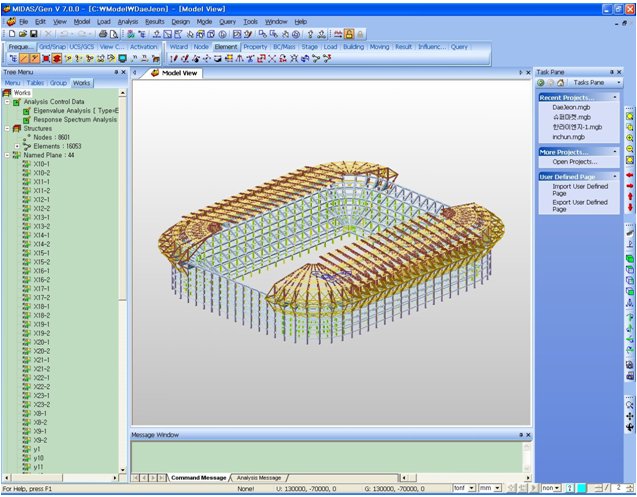Click the Save disk icon
Viewport: 637px width, 497px height.
point(33,34)
